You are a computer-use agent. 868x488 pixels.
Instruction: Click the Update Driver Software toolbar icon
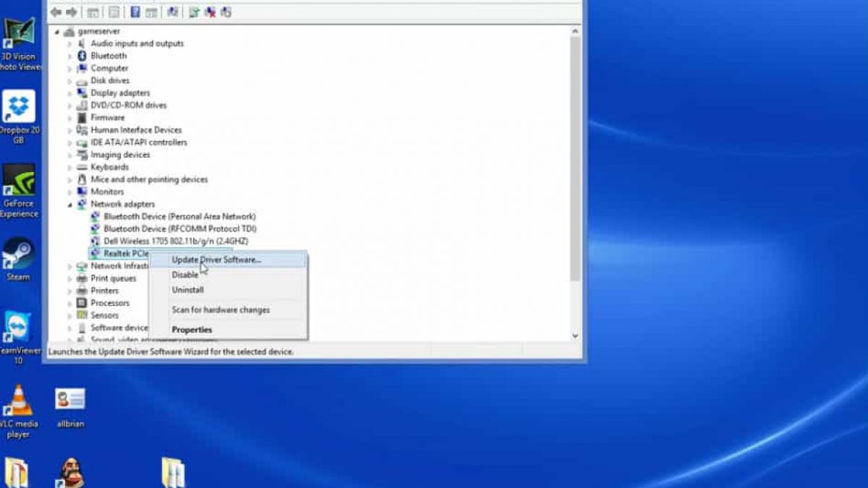195,12
